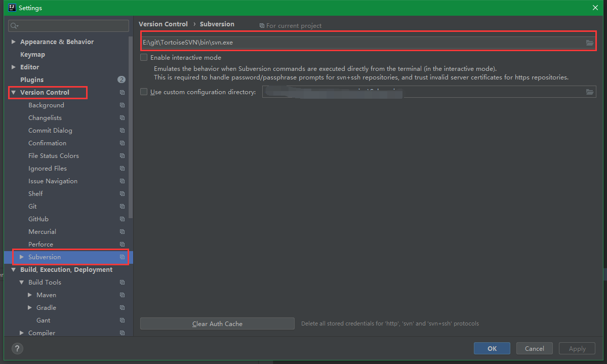Click project-level icon beside Commit Dialog
Viewport: 607px width, 364px height.
point(123,131)
